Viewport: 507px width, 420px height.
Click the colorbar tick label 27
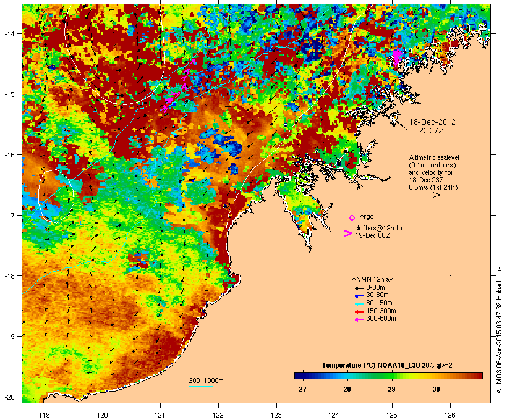[x=302, y=389]
